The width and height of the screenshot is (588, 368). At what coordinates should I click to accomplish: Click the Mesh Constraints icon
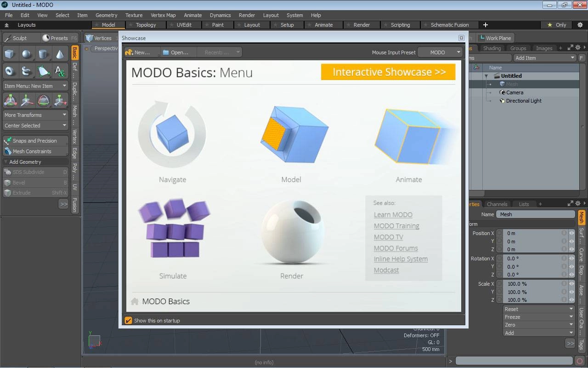[x=8, y=151]
